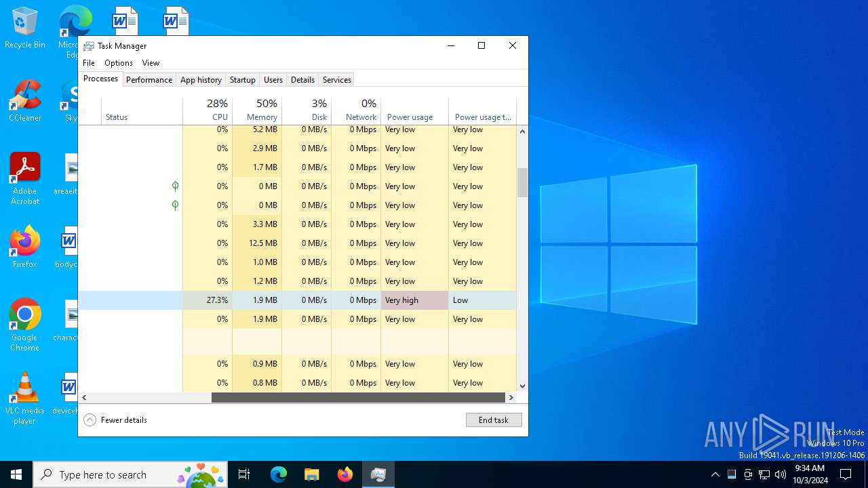Switch to the Details tab
The image size is (868, 488).
click(x=302, y=79)
